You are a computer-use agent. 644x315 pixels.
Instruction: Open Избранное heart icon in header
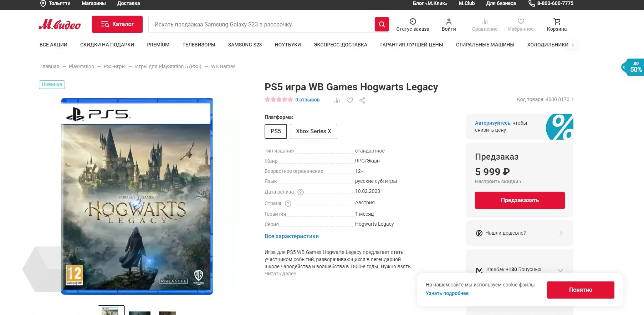click(x=521, y=21)
